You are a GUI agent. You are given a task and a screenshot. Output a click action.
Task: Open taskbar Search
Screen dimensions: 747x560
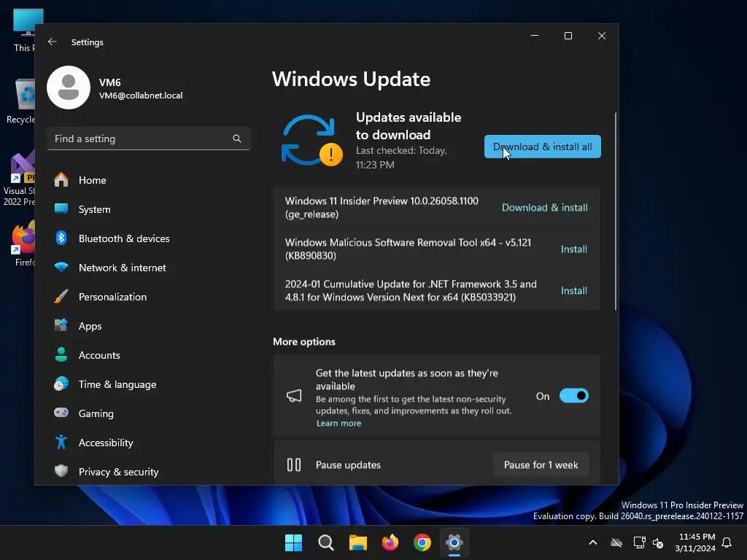(x=326, y=542)
